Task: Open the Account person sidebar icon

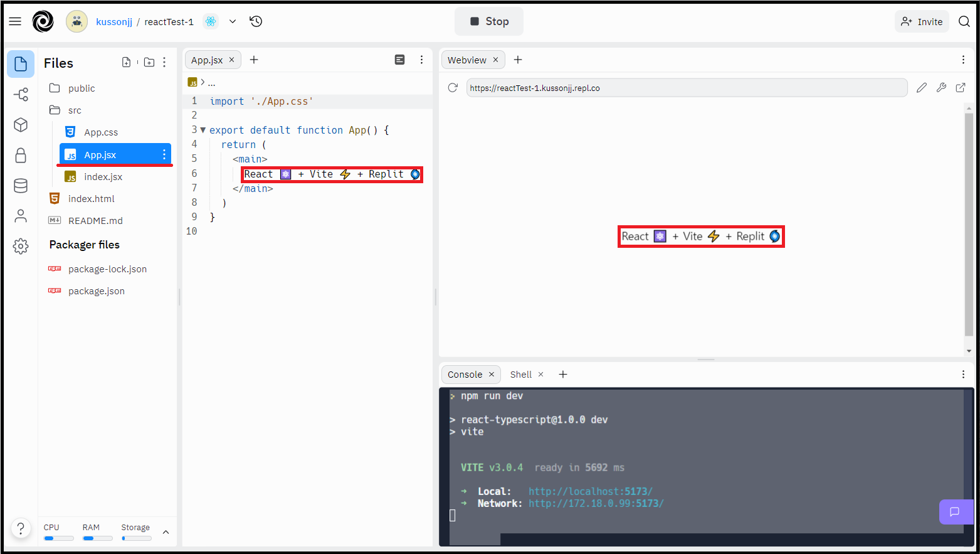Action: [x=21, y=216]
